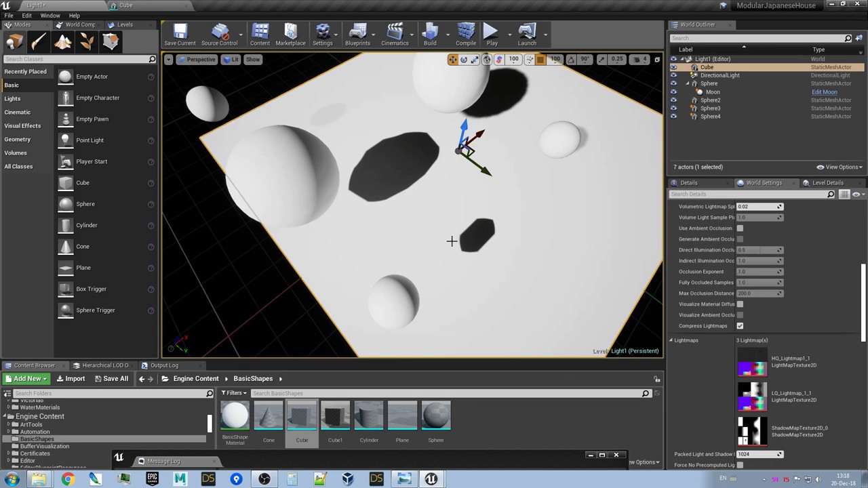Image resolution: width=868 pixels, height=488 pixels.
Task: Open the Help menu
Action: pos(75,16)
